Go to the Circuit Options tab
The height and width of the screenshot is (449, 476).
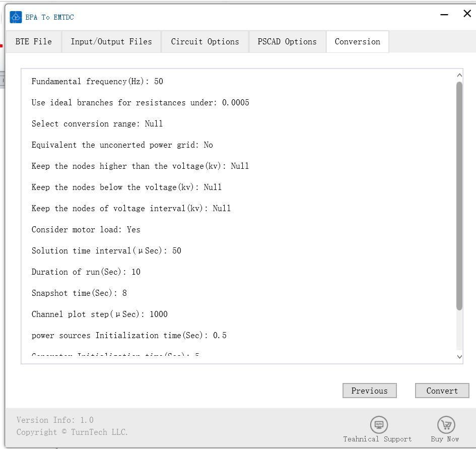click(x=205, y=42)
